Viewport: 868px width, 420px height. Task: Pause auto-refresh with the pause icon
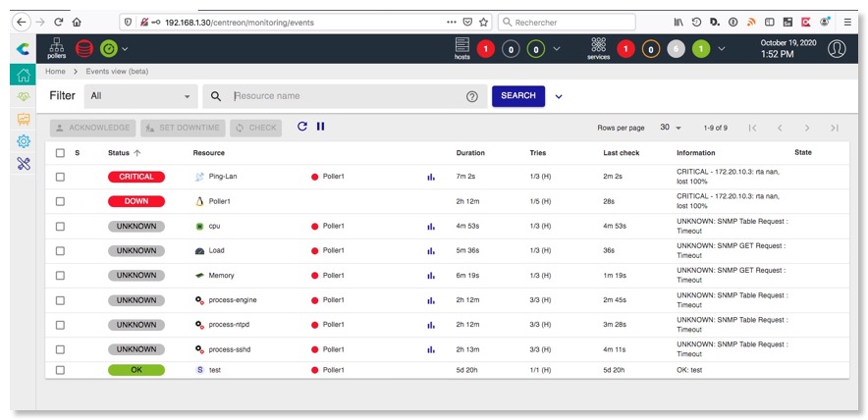321,127
